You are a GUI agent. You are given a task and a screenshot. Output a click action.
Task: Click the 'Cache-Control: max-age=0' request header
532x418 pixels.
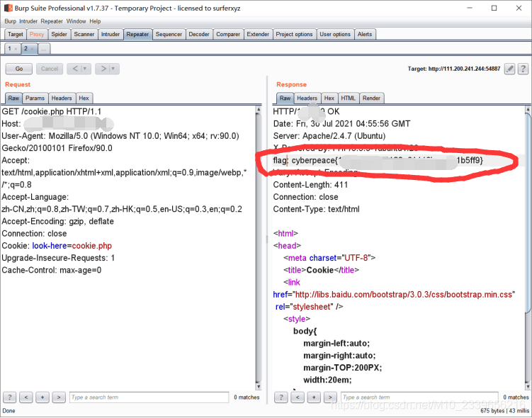coord(52,270)
